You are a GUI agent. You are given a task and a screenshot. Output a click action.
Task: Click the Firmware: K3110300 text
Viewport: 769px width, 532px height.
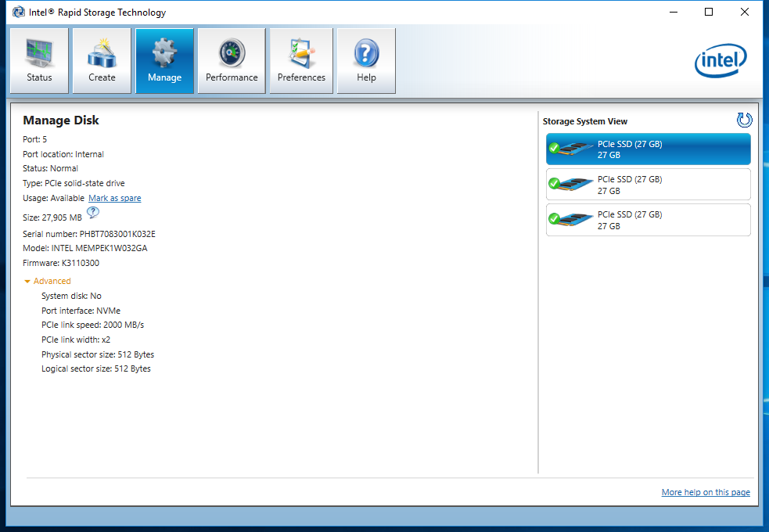[61, 263]
